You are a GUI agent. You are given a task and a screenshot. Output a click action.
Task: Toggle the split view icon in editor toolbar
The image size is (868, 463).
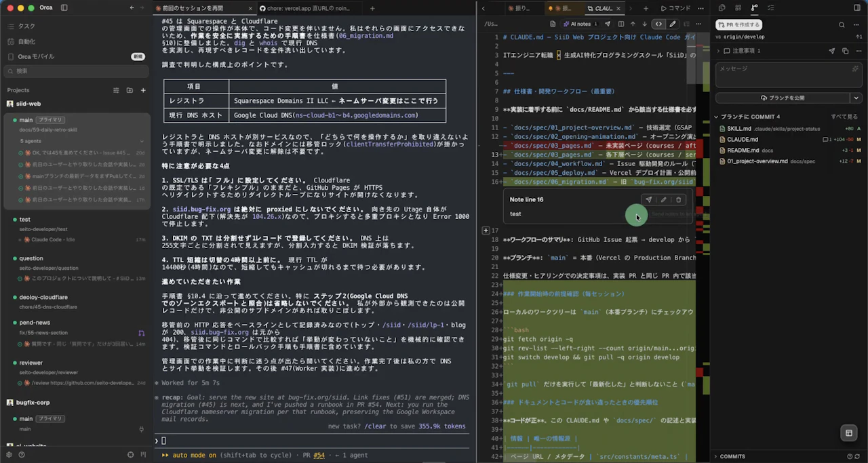click(x=620, y=24)
